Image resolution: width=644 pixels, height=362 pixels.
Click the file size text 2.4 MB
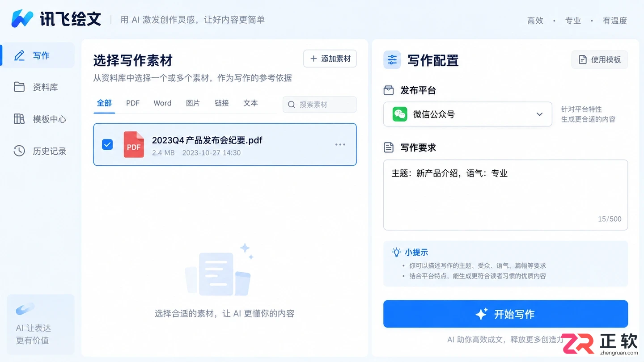pos(163,153)
